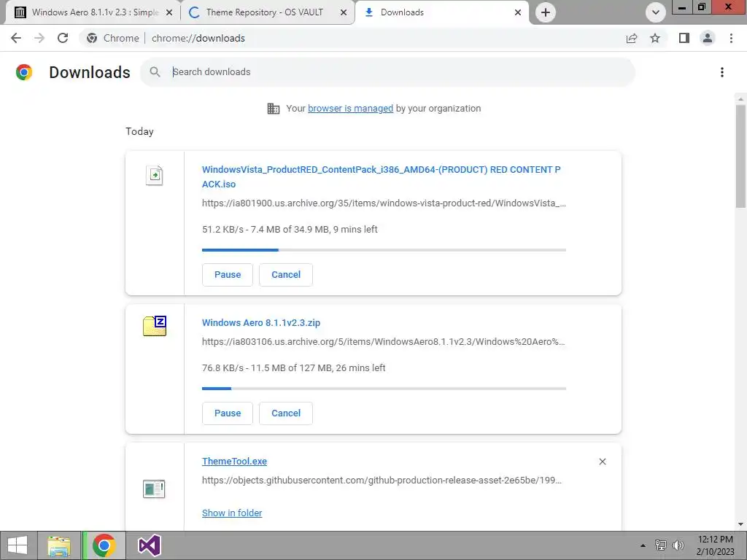
Task: Click the managed organization building icon
Action: click(274, 109)
